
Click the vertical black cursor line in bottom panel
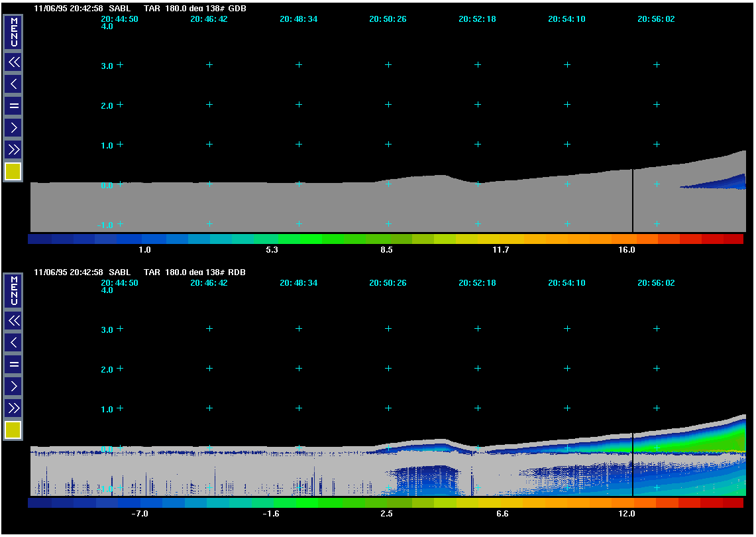[x=633, y=464]
